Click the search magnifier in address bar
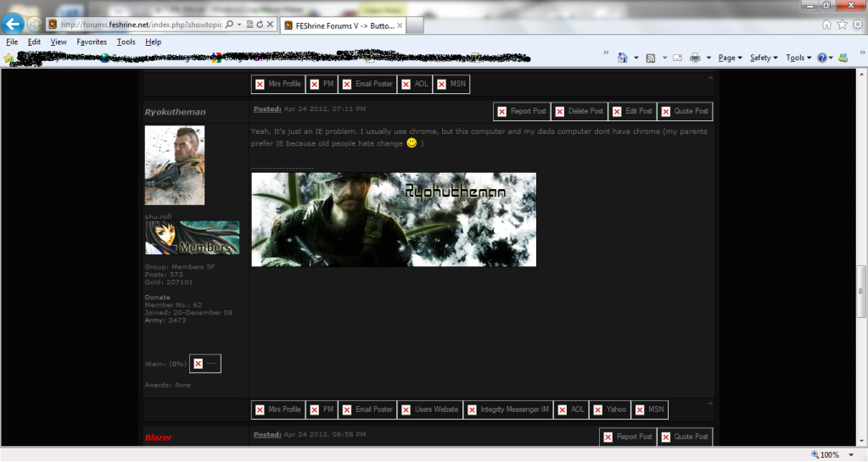Viewport: 868px width, 462px height. pyautogui.click(x=229, y=25)
